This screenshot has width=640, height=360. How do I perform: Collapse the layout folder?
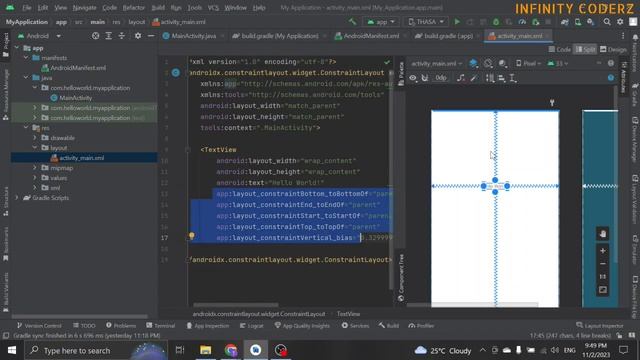coord(35,147)
